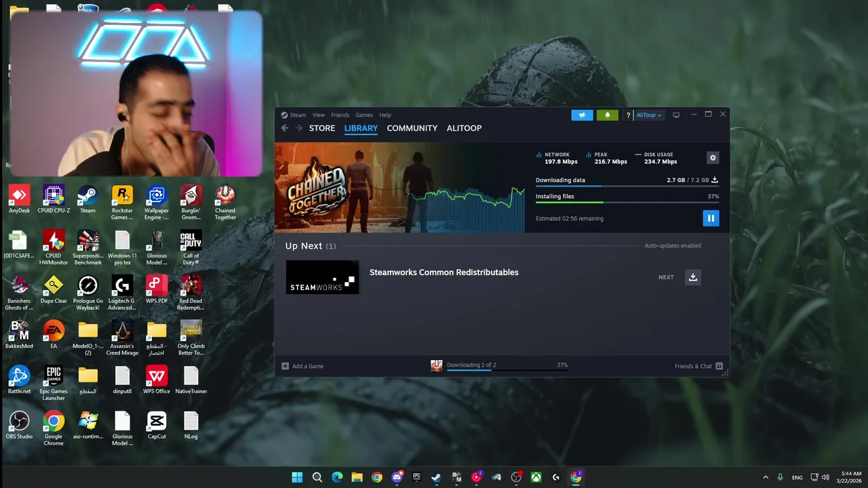Viewport: 868px width, 488px height.
Task: Click the taskbar volume speaker icon
Action: (x=825, y=477)
